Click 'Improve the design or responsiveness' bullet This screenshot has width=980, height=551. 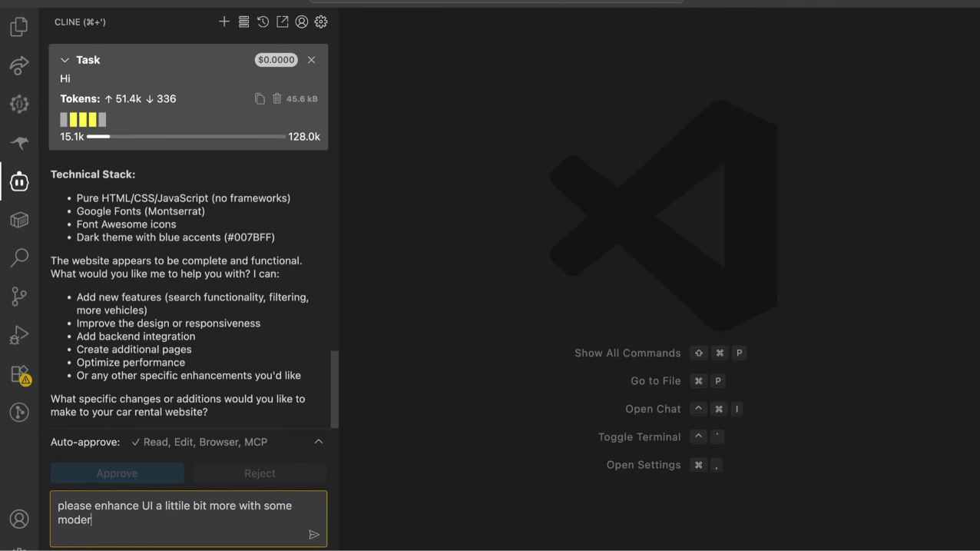click(168, 324)
